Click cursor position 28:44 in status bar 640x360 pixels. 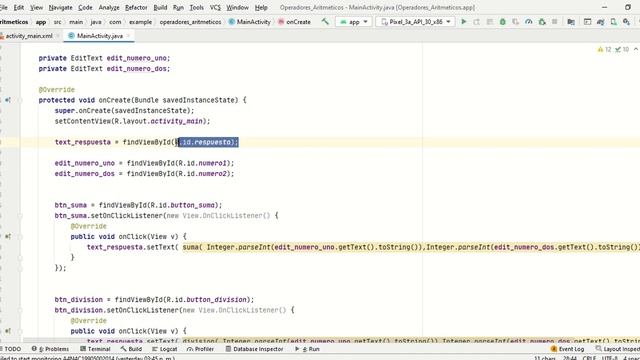pos(570,358)
